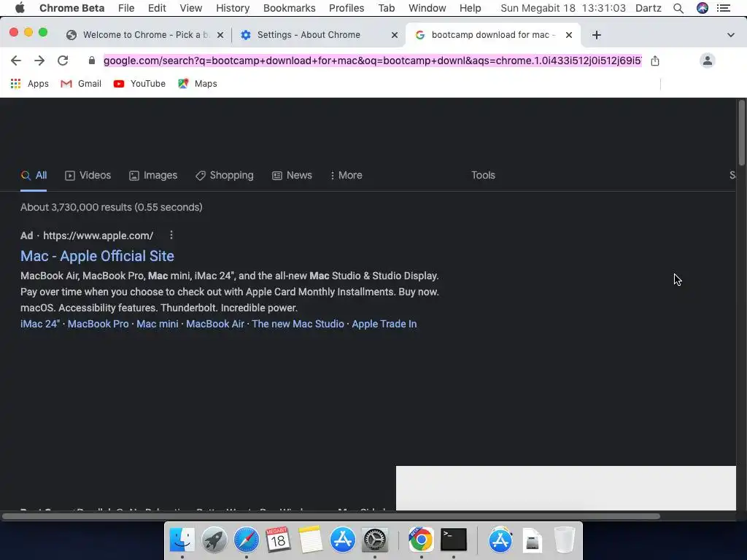Open The new Mac Studio sitelink
747x560 pixels.
[x=298, y=324]
